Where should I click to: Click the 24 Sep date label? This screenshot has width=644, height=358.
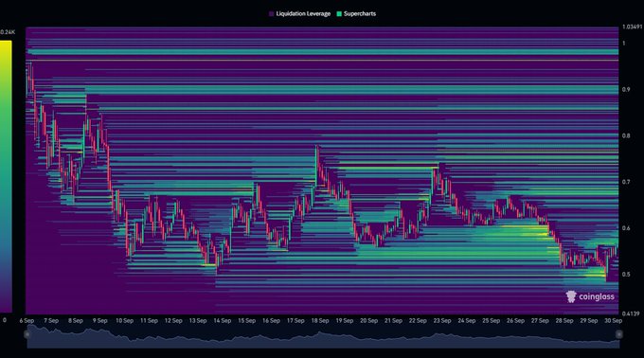point(467,321)
